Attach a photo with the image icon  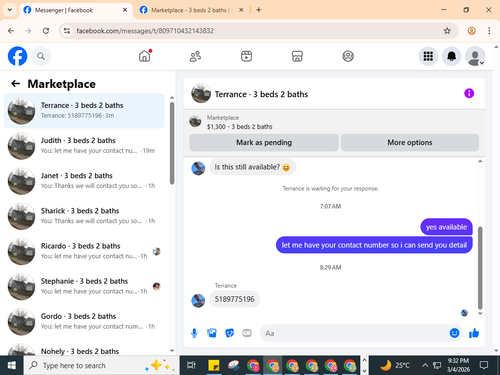tap(212, 333)
